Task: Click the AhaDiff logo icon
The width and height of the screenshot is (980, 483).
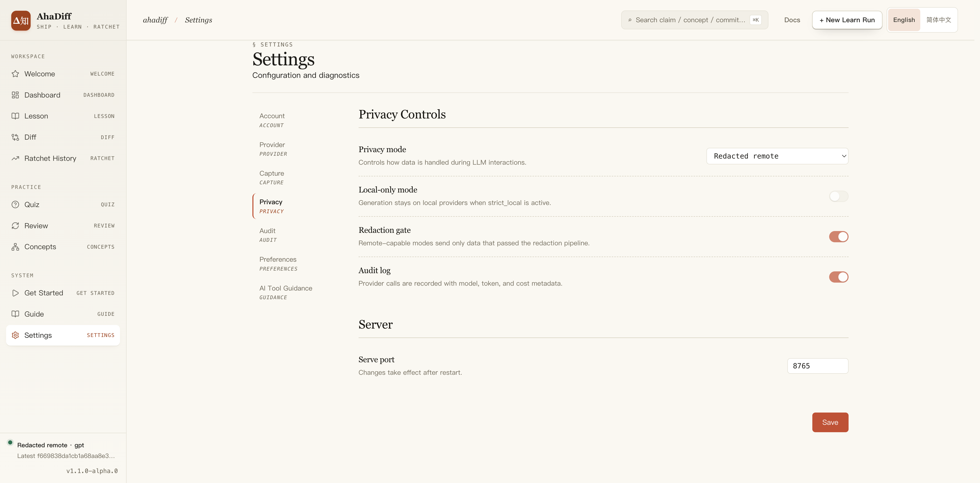Action: coord(21,21)
